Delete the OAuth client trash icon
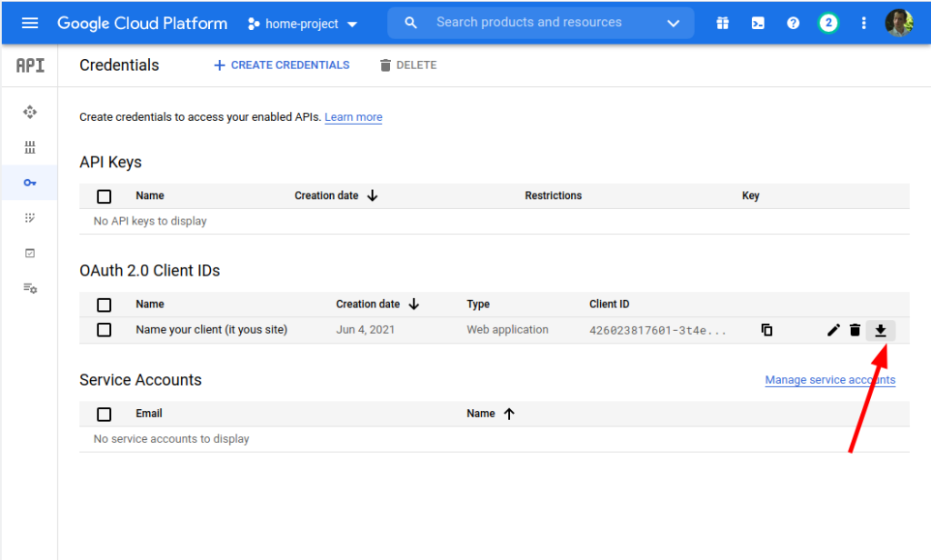Screen dimensions: 931x560 (x=855, y=330)
